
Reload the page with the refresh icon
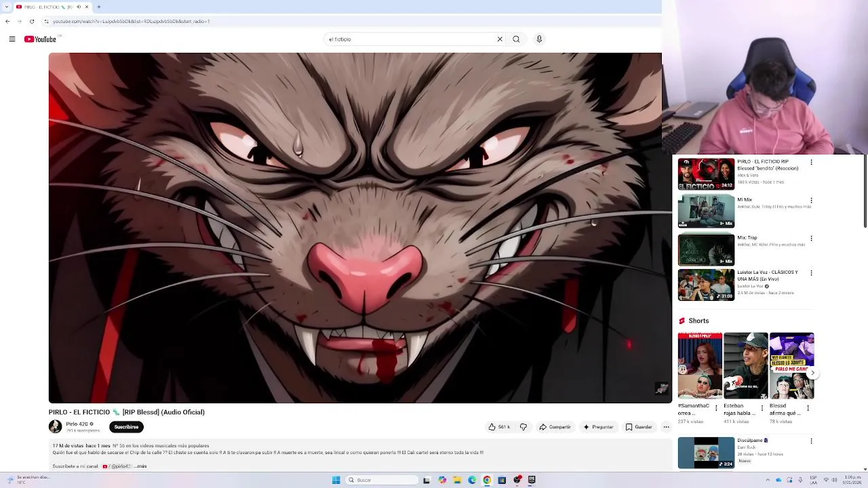[32, 21]
